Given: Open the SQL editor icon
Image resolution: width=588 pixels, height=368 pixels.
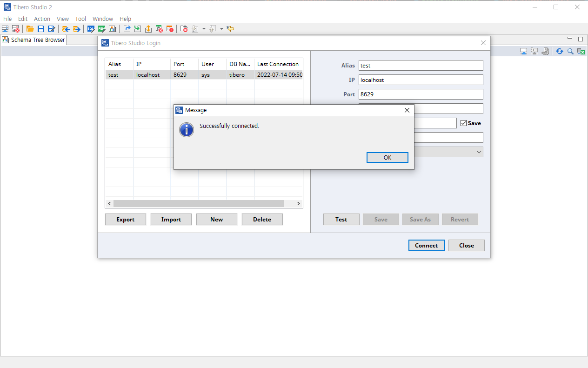Looking at the screenshot, I should pyautogui.click(x=91, y=29).
